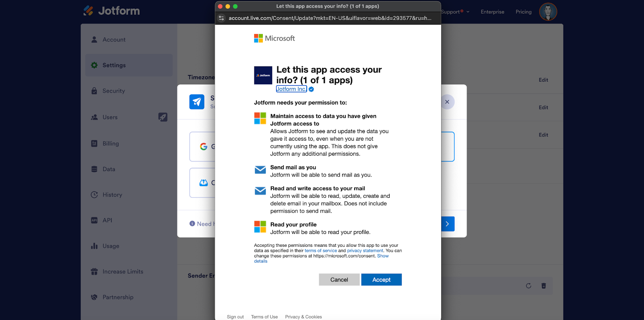Click the envelope icon beside 'Read and write access'
The width and height of the screenshot is (644, 320).
pyautogui.click(x=260, y=191)
